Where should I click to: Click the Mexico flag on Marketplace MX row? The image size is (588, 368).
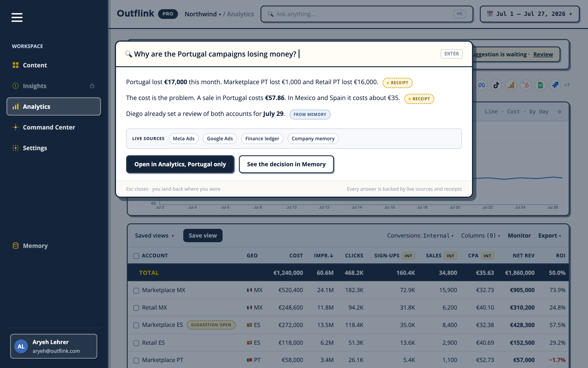coord(249,290)
